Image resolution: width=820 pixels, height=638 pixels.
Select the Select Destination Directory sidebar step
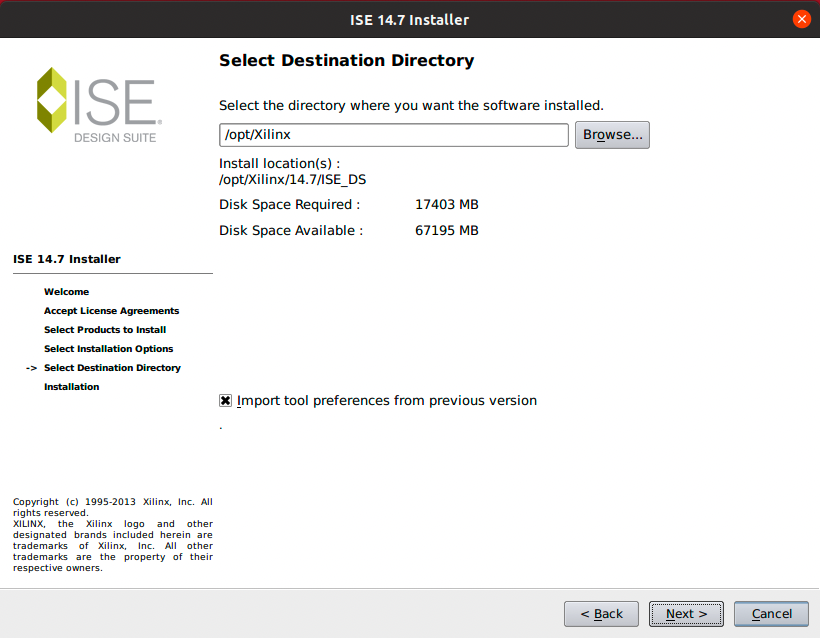click(112, 368)
